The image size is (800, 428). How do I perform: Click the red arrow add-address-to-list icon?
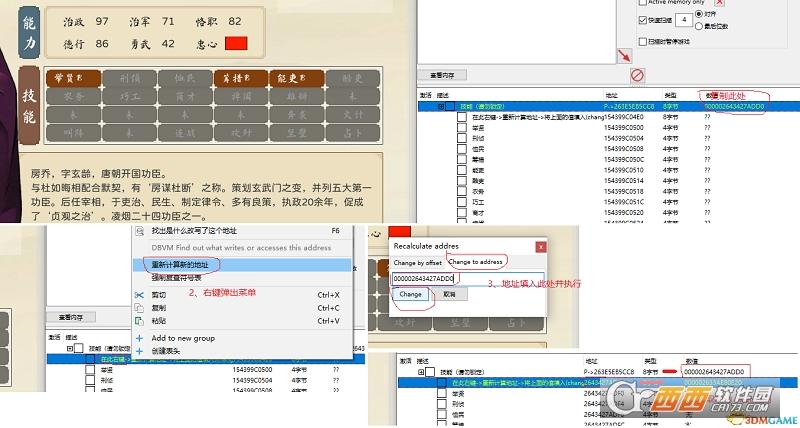pos(624,55)
